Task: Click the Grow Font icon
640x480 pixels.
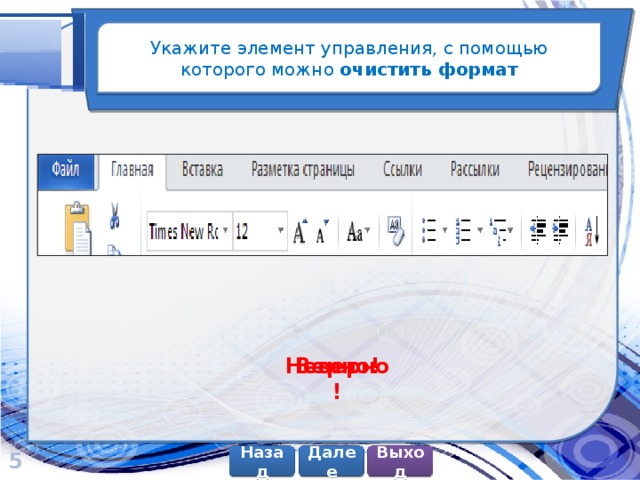Action: 300,231
